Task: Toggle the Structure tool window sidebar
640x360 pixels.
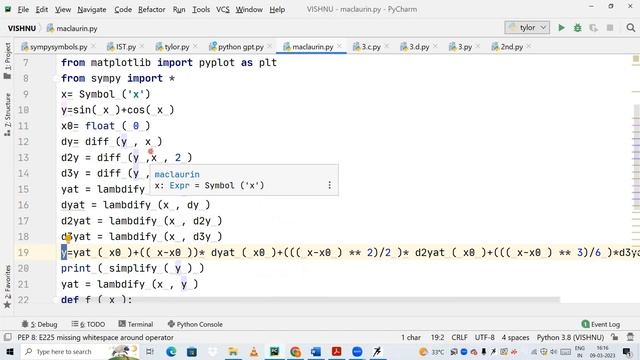Action: click(x=7, y=115)
